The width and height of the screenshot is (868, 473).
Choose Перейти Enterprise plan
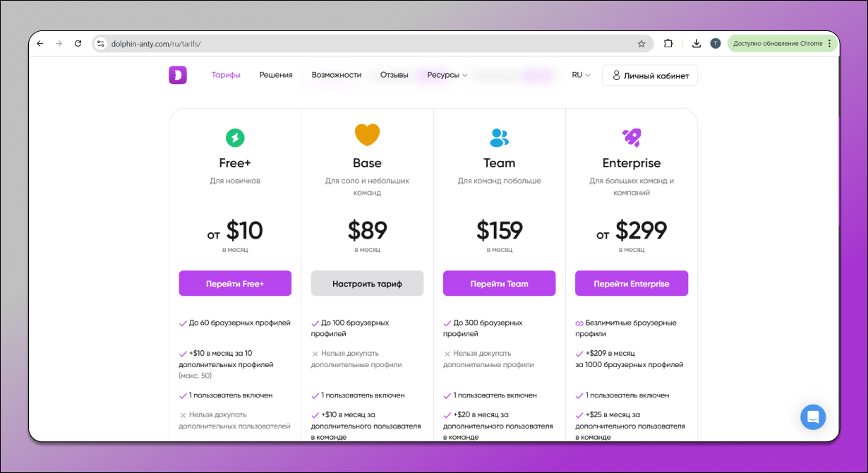point(632,283)
